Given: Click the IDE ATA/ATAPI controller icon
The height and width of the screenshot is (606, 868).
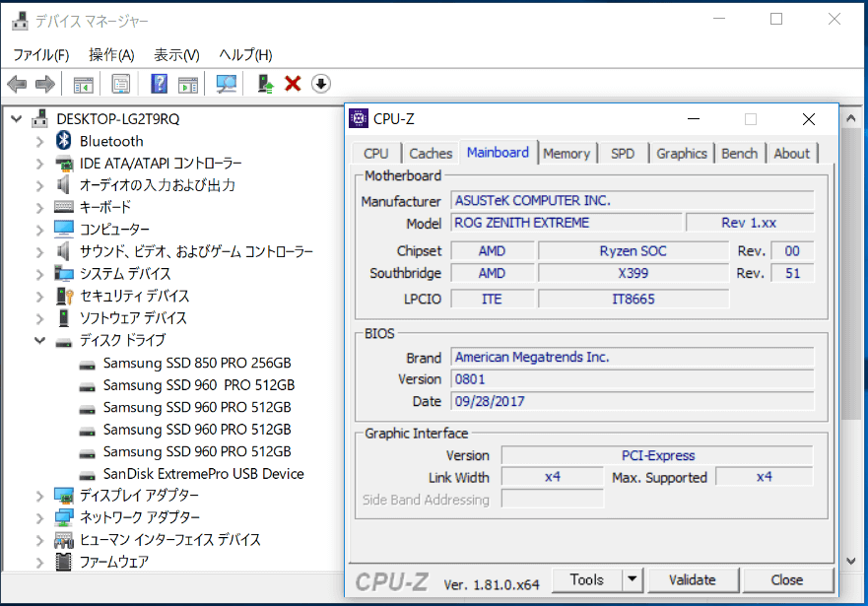Looking at the screenshot, I should 64,164.
